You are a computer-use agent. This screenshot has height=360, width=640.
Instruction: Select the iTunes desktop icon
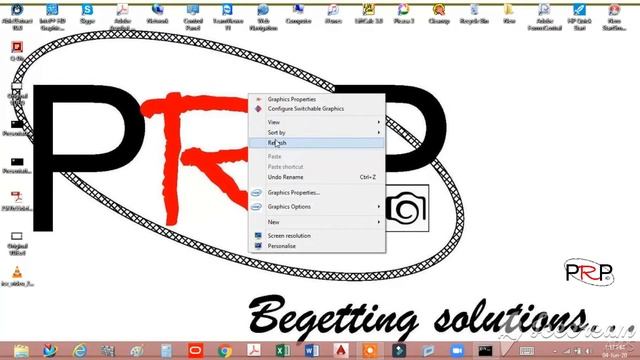click(x=333, y=14)
